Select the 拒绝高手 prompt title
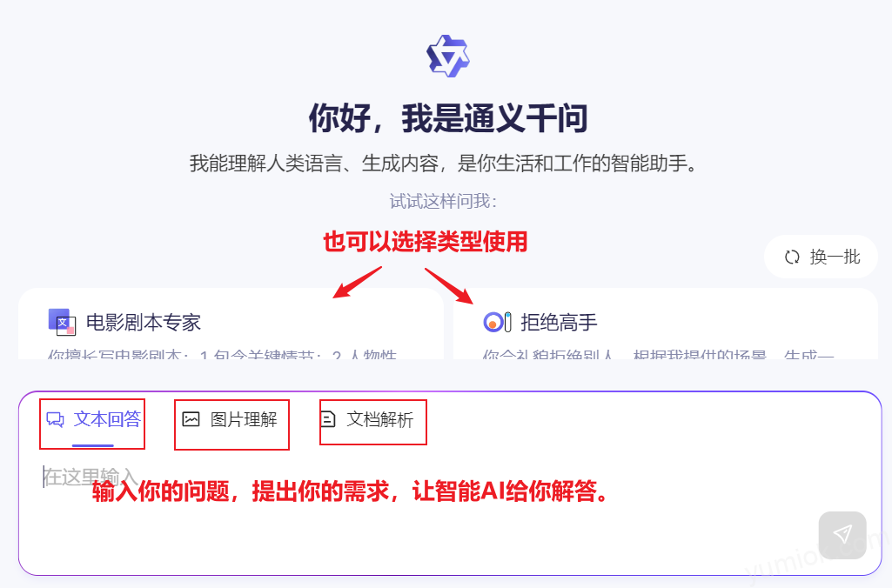Screen dimensions: 892x588 pyautogui.click(x=559, y=323)
